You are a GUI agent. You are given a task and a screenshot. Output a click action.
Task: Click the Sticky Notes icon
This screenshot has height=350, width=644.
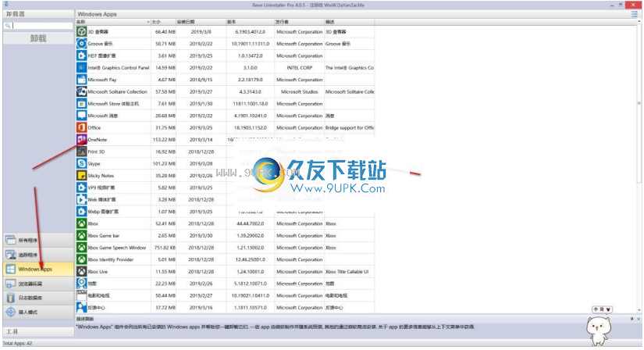tap(82, 176)
